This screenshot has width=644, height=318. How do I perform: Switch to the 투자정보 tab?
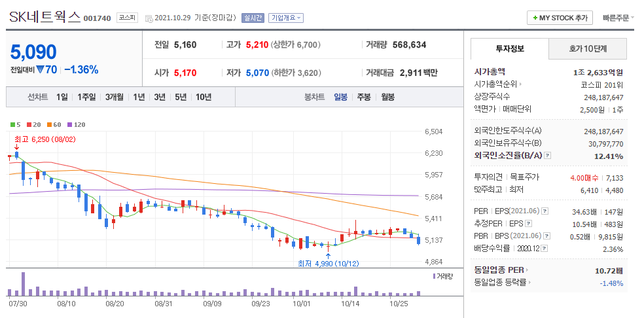tap(510, 49)
